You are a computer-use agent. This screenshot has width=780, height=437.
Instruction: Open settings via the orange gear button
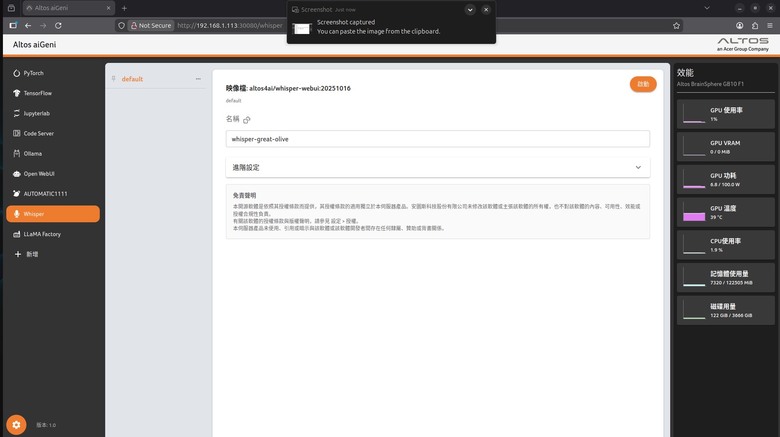(16, 425)
